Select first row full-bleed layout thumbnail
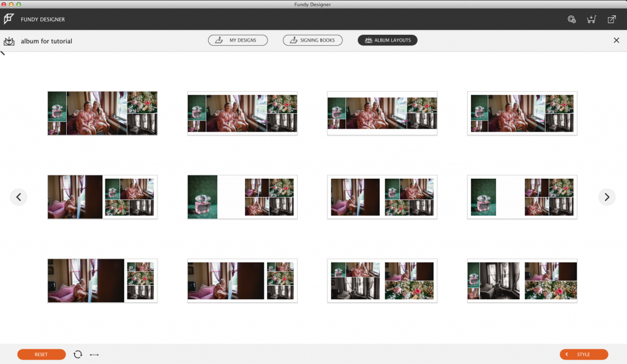 [102, 113]
